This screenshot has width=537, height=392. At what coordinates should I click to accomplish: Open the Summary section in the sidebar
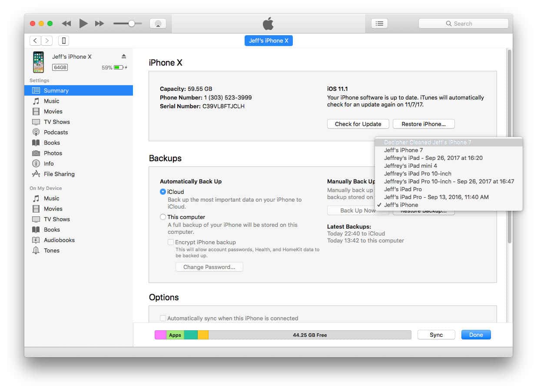56,90
